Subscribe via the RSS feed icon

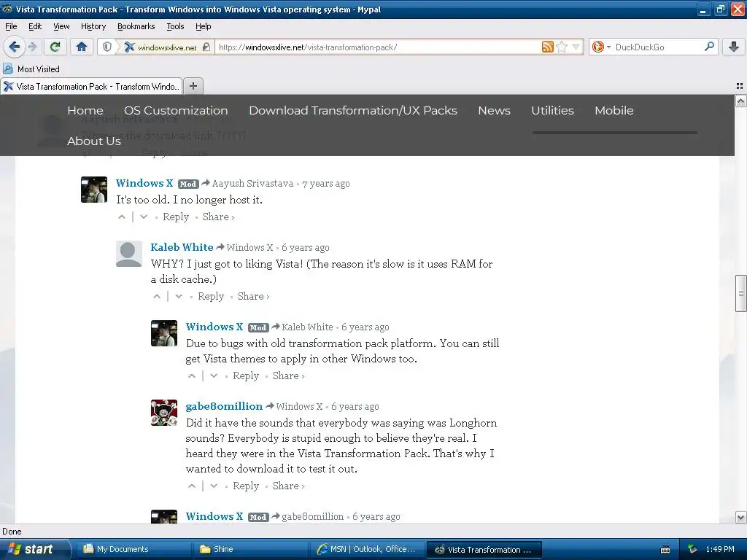(548, 47)
